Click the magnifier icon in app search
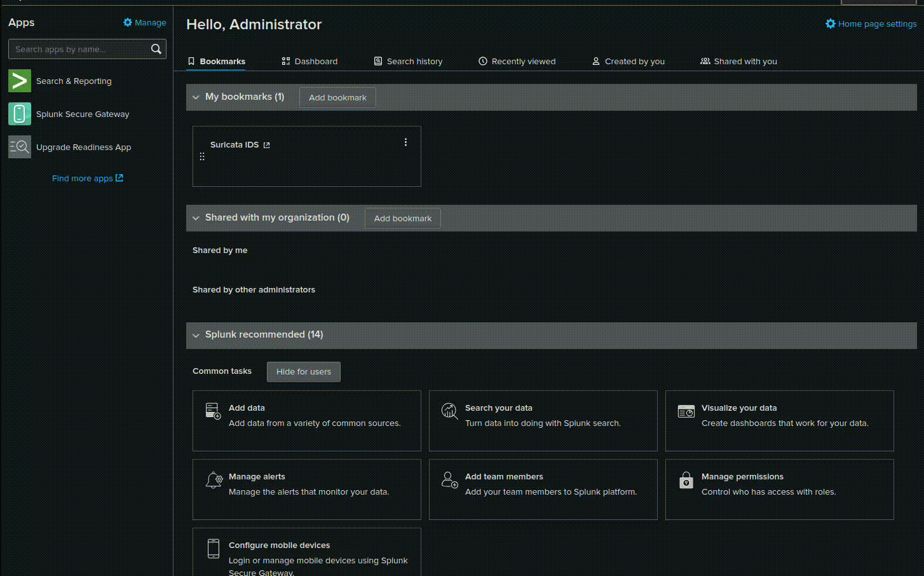 tap(156, 49)
